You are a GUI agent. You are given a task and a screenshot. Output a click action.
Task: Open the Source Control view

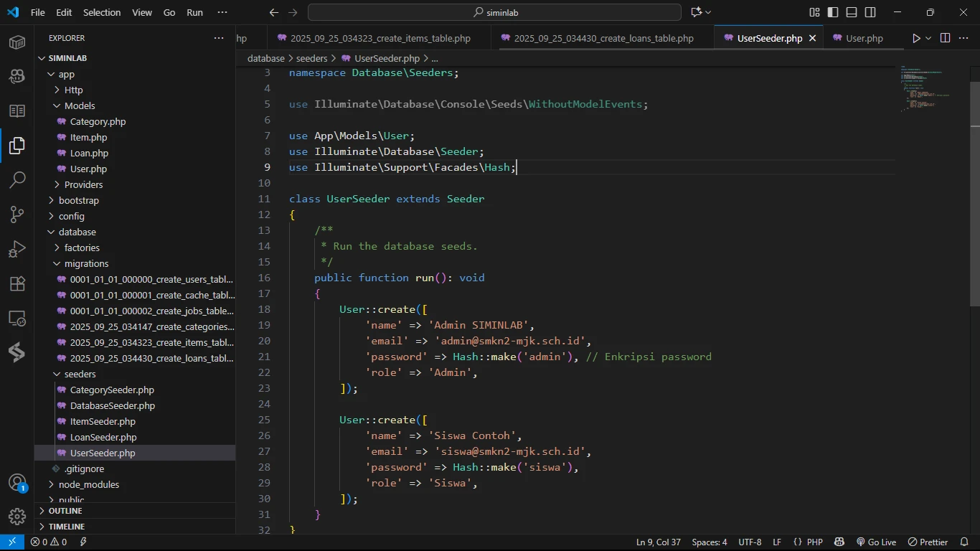click(17, 214)
